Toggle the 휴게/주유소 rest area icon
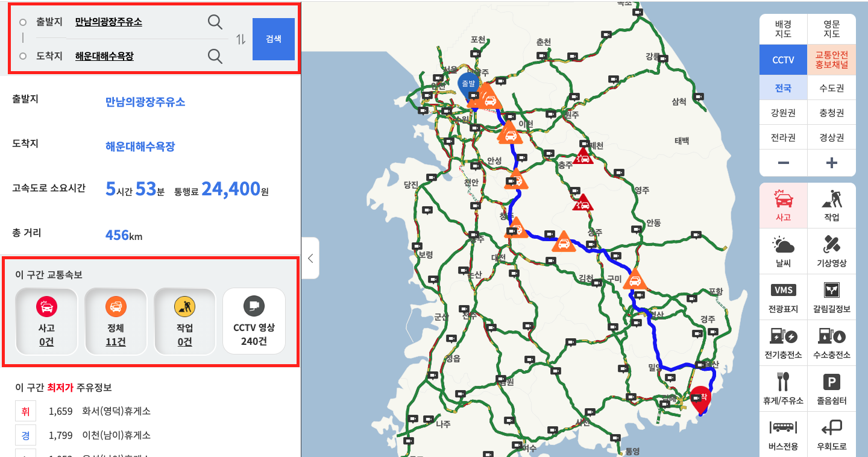The height and width of the screenshot is (457, 868). tap(783, 389)
